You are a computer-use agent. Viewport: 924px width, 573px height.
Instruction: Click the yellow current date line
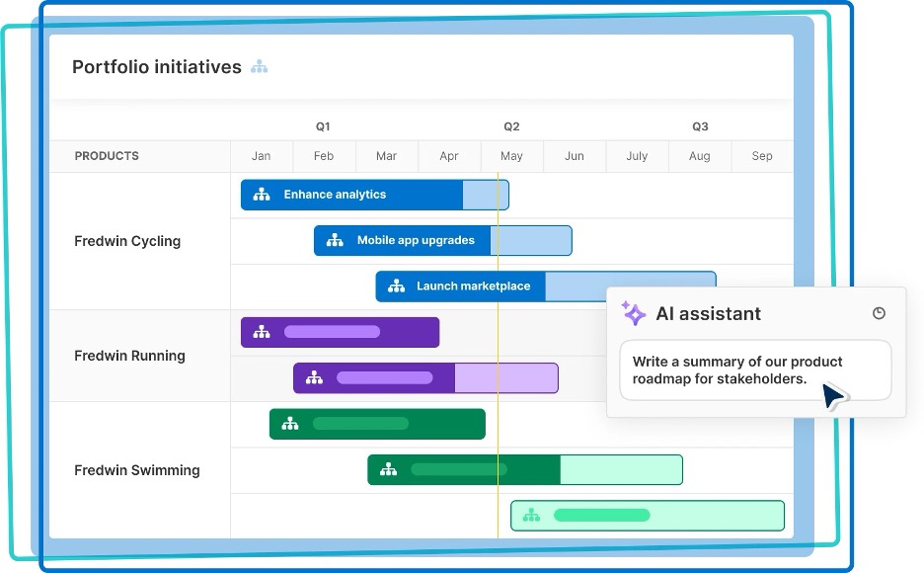coord(498,445)
